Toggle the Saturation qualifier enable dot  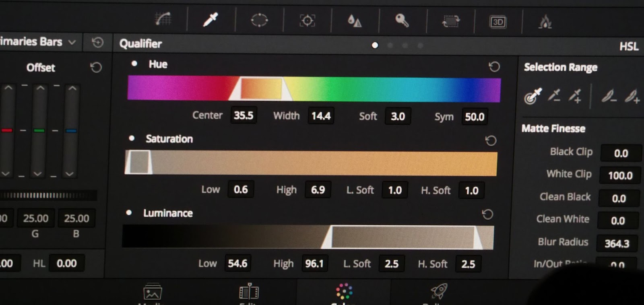pos(132,138)
